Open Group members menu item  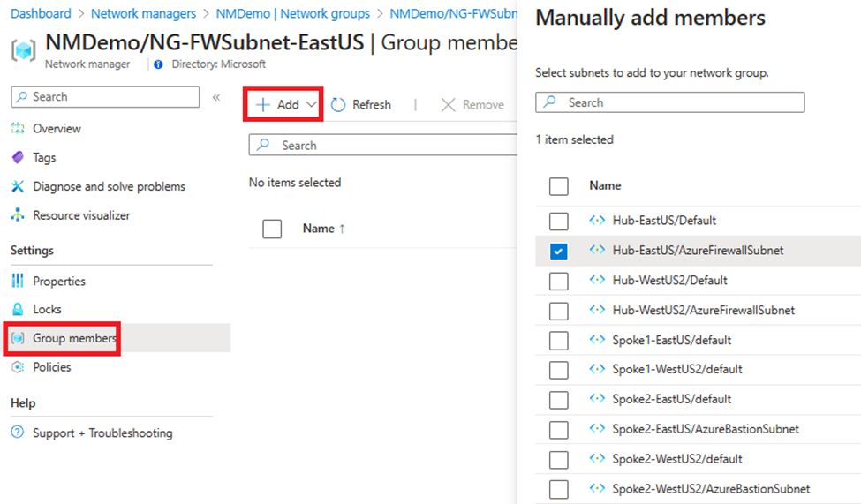coord(74,338)
